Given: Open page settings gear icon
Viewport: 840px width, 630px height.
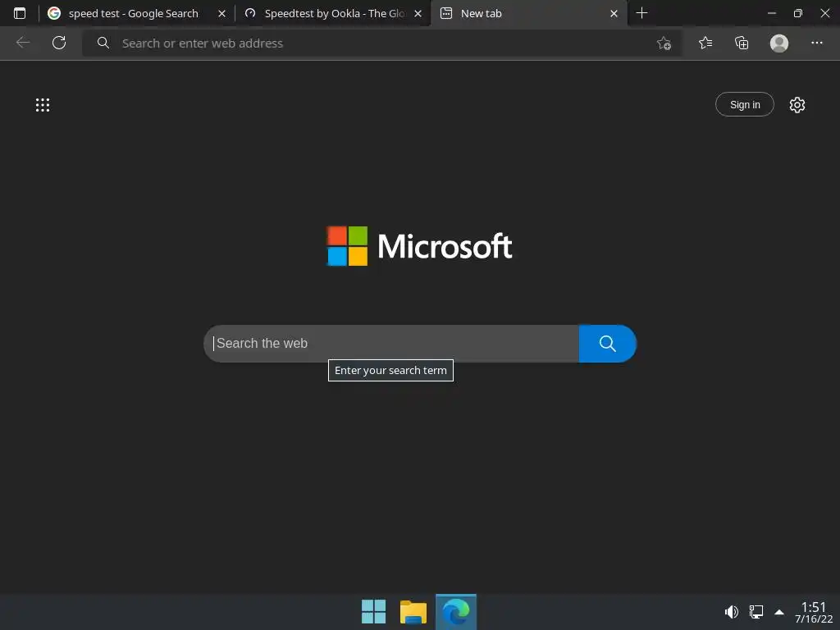Looking at the screenshot, I should click(797, 105).
